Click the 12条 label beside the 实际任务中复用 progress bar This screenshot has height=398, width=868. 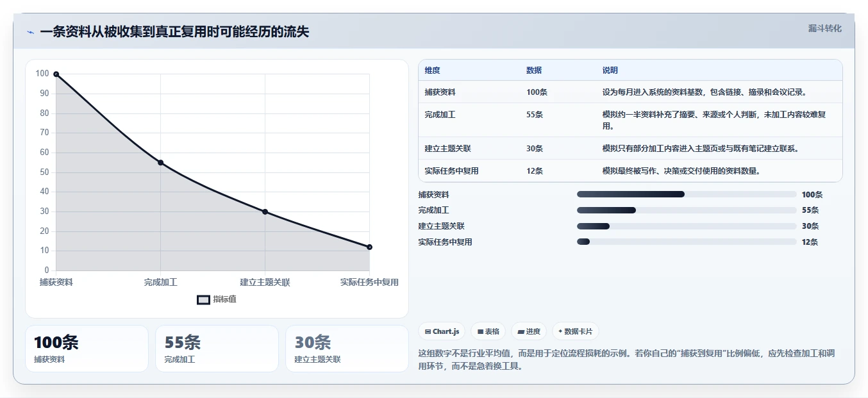pos(810,242)
